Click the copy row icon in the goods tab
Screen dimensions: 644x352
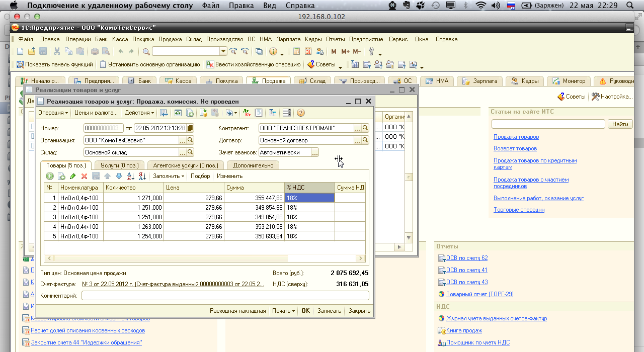(61, 176)
